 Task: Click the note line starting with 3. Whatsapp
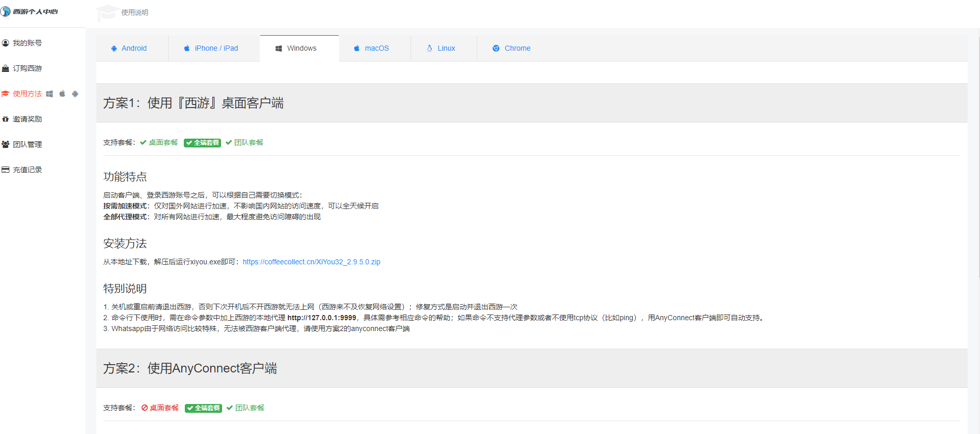pos(256,328)
